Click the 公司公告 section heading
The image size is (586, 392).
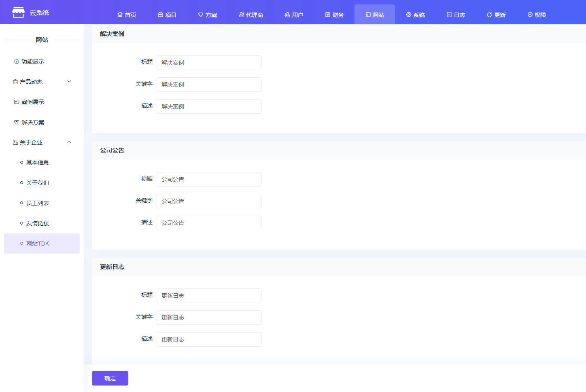[x=112, y=150]
